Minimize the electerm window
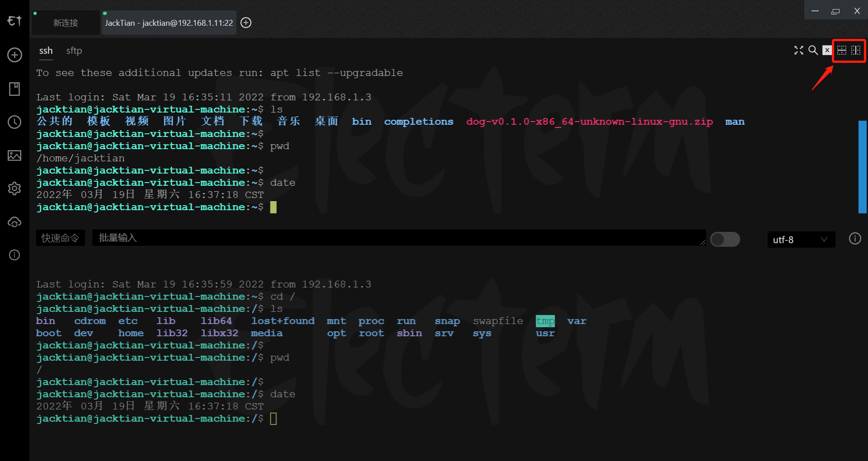The height and width of the screenshot is (461, 868). coord(815,11)
